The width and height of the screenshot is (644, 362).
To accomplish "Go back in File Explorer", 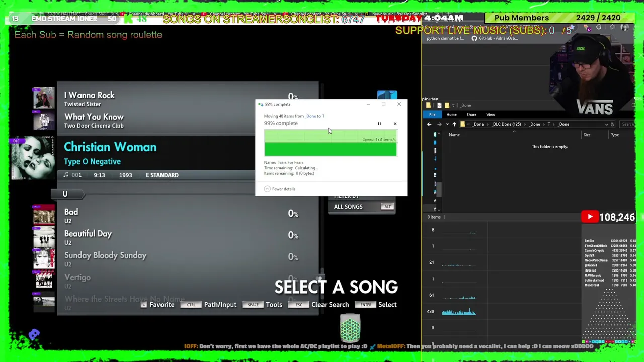I will (429, 124).
